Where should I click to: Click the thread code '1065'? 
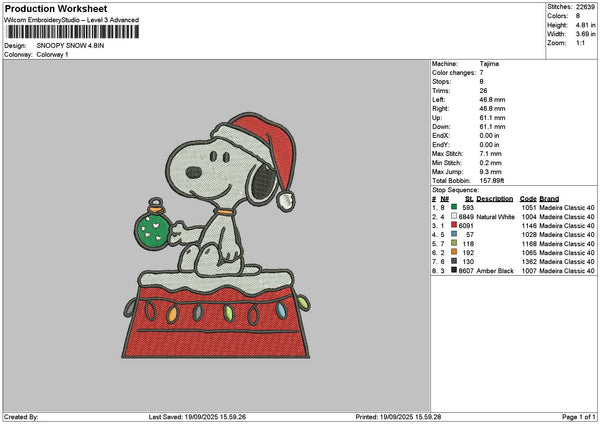point(529,253)
